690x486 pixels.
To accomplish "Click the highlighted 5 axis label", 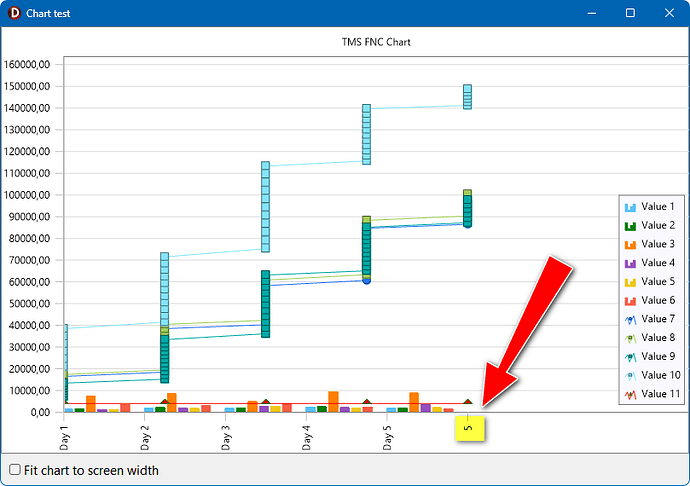I will (469, 428).
